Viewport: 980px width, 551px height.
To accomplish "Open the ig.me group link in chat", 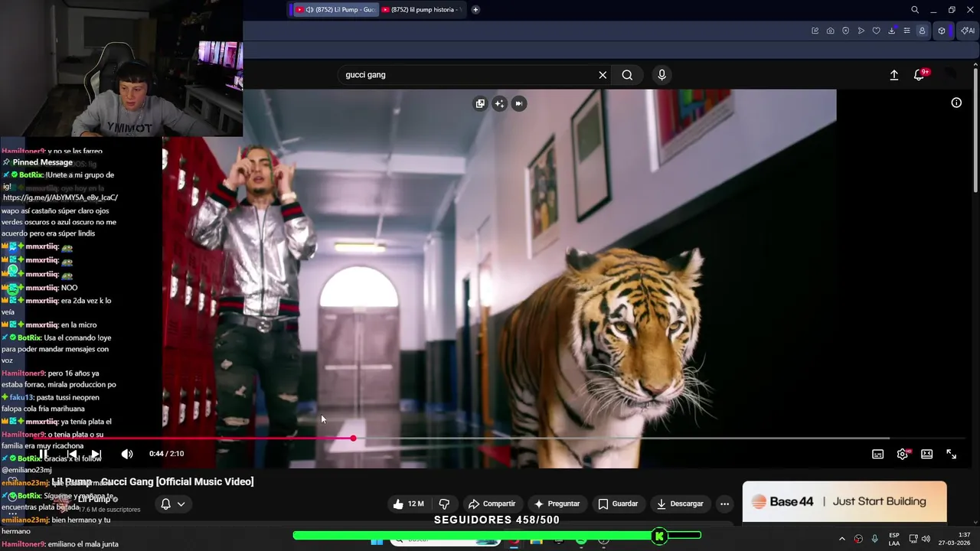I will point(60,197).
